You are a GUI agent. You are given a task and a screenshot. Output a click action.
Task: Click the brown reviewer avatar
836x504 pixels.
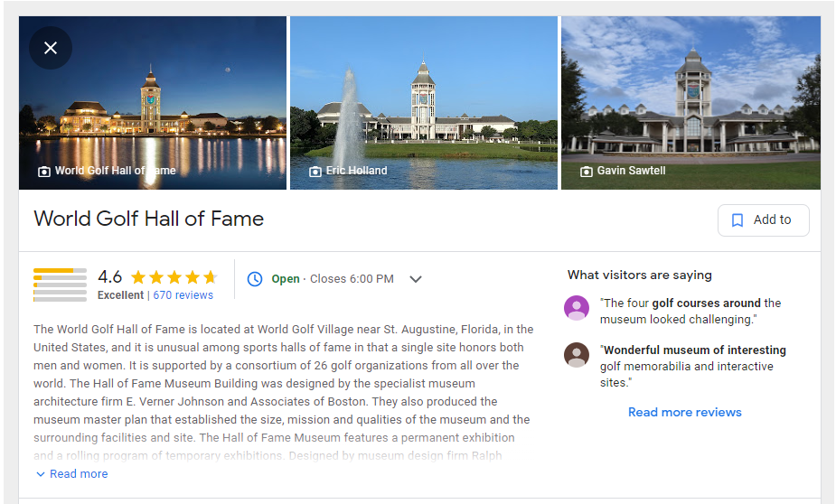[x=577, y=355]
